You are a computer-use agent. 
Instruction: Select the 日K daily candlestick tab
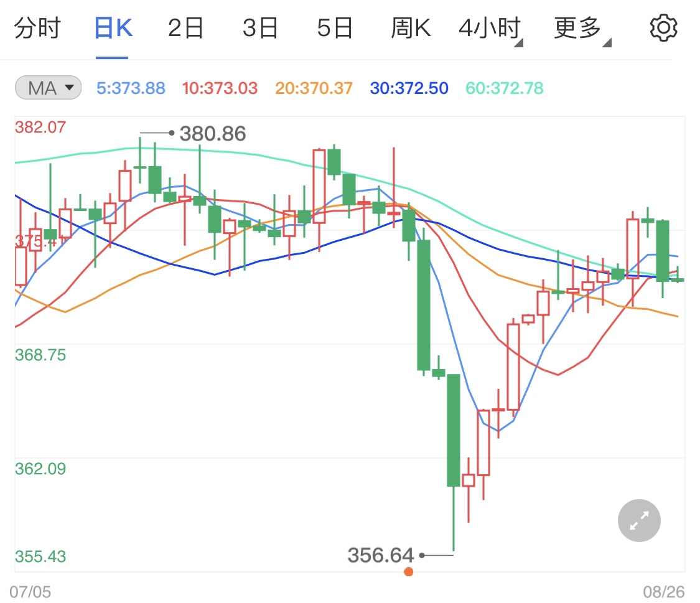tap(113, 28)
